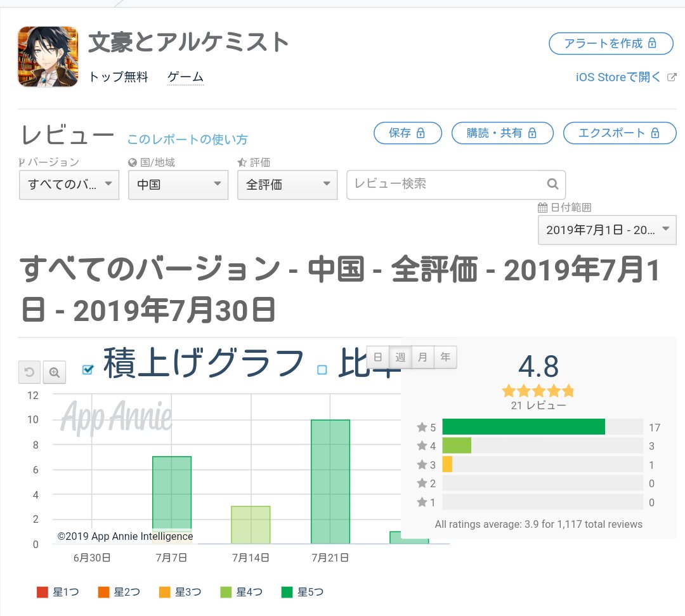This screenshot has height=616, width=685.
Task: Click the 保存 button
Action: point(408,133)
